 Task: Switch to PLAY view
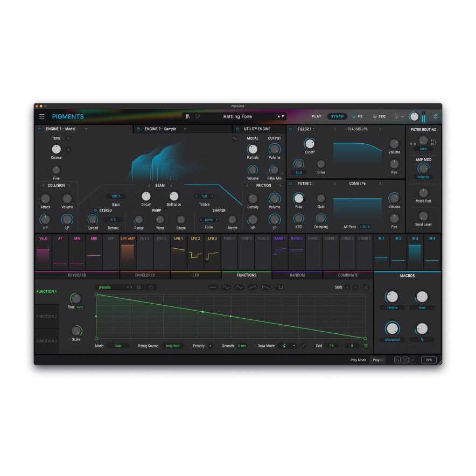pos(316,116)
